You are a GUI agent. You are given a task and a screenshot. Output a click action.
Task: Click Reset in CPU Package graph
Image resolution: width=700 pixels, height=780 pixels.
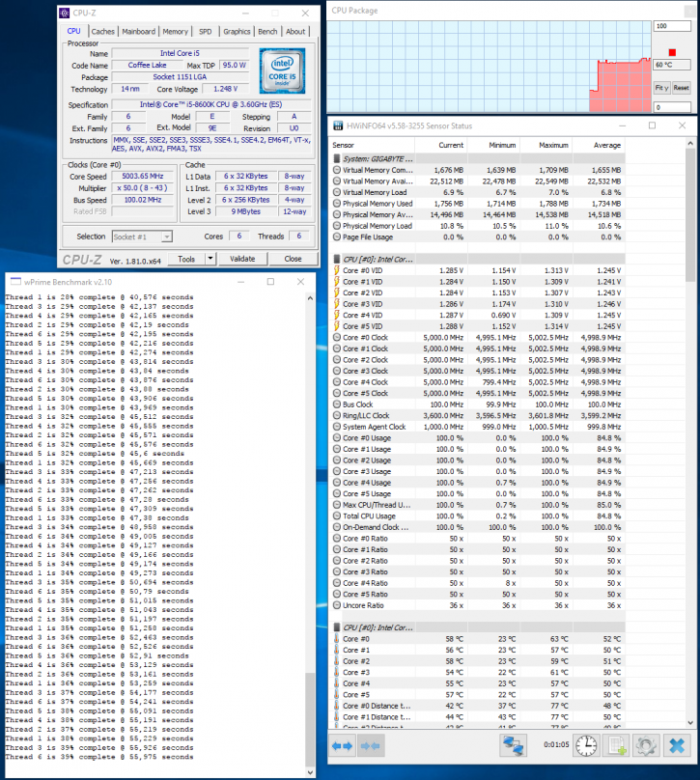point(681,88)
